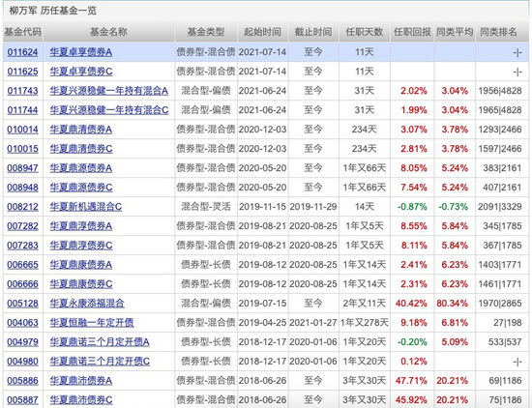This screenshot has width=532, height=408.
Task: Open fund code link 011624
Action: tap(22, 52)
